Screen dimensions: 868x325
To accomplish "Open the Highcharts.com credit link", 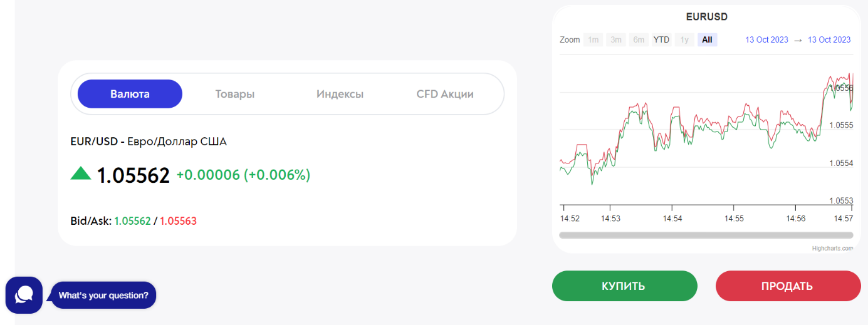I will coord(832,249).
